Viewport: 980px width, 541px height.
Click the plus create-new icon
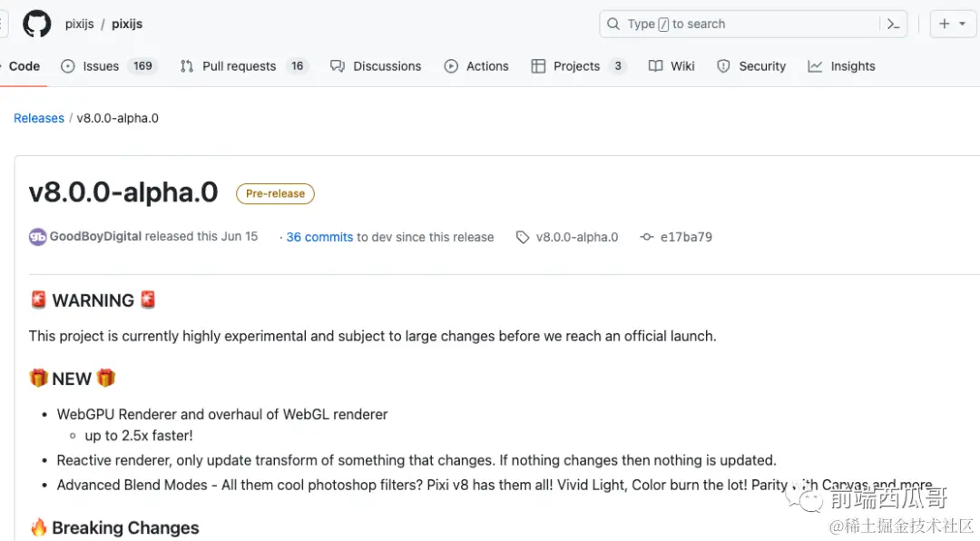tap(945, 23)
